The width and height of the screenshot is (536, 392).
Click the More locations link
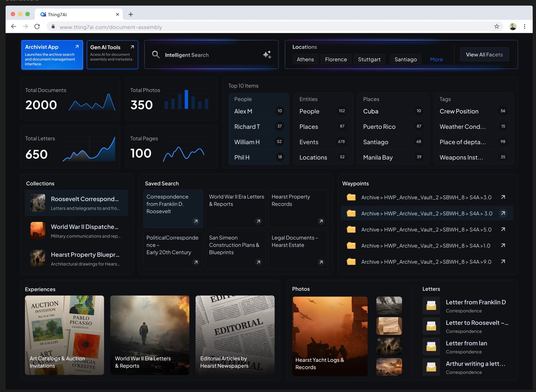point(436,59)
